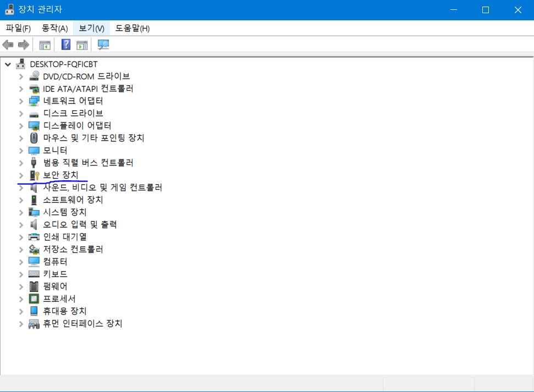Click the controller icon for IDE ATA/ATAPI 컨트롤러

(34, 89)
